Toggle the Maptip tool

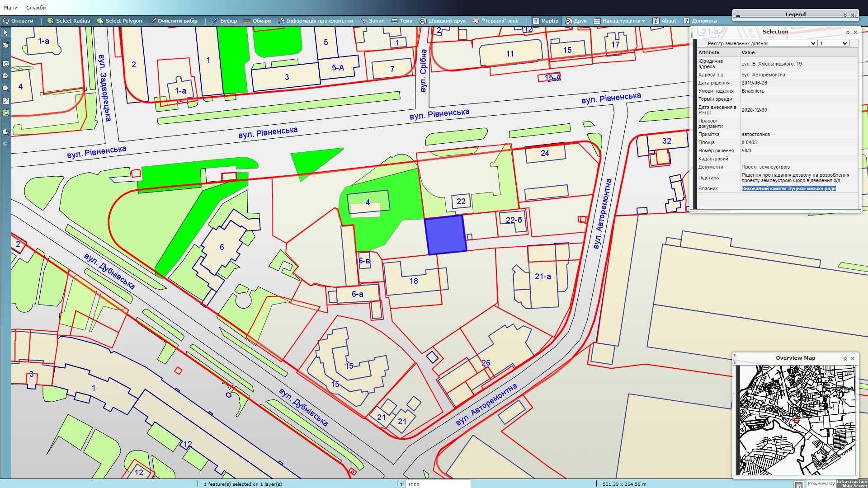point(545,21)
